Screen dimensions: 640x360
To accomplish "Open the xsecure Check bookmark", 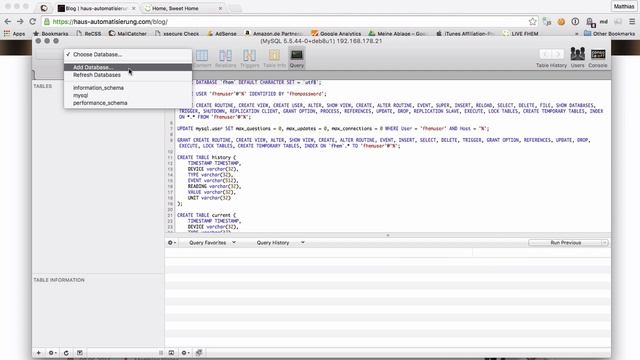I will [x=177, y=33].
